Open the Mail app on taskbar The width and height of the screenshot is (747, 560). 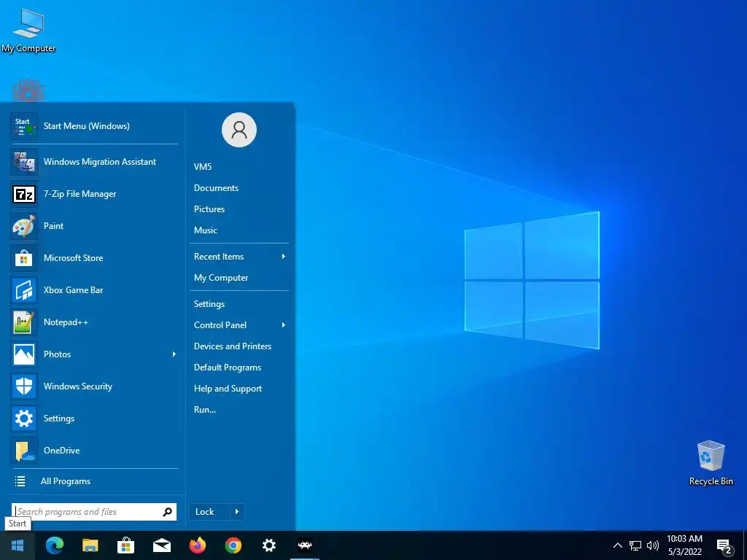161,545
